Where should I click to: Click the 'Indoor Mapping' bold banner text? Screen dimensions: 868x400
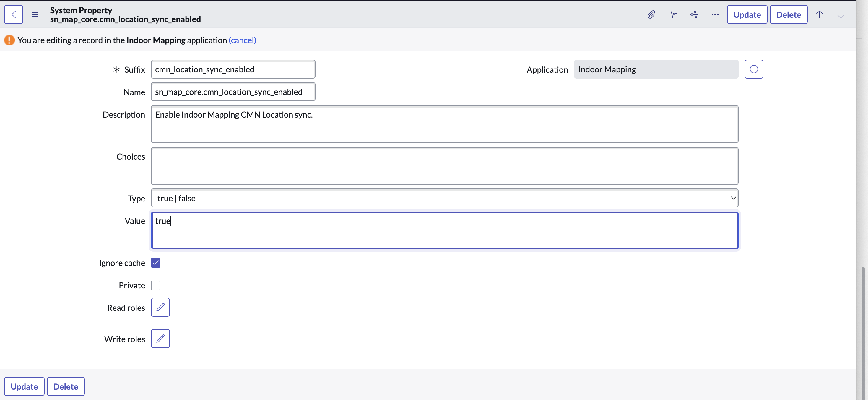point(156,40)
